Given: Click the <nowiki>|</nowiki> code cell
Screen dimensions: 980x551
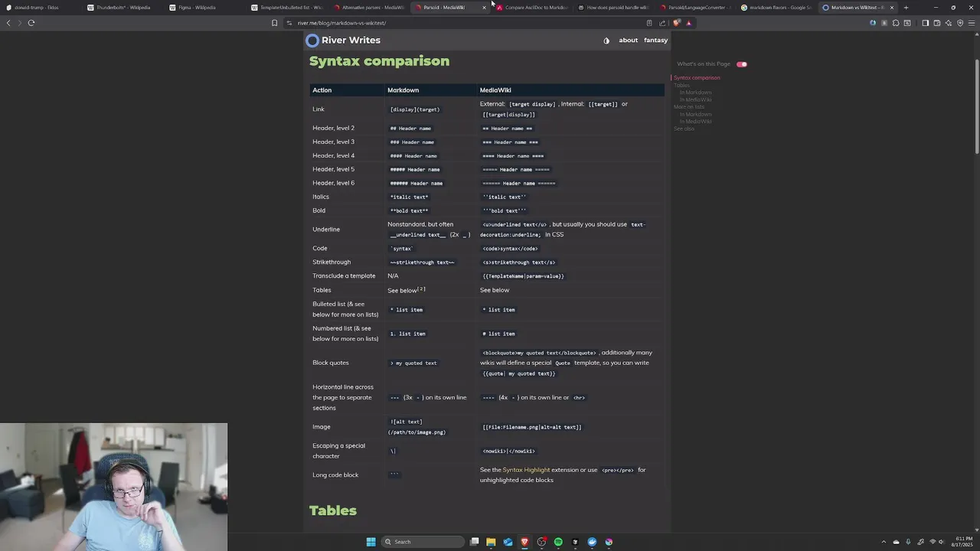Looking at the screenshot, I should click(x=508, y=452).
